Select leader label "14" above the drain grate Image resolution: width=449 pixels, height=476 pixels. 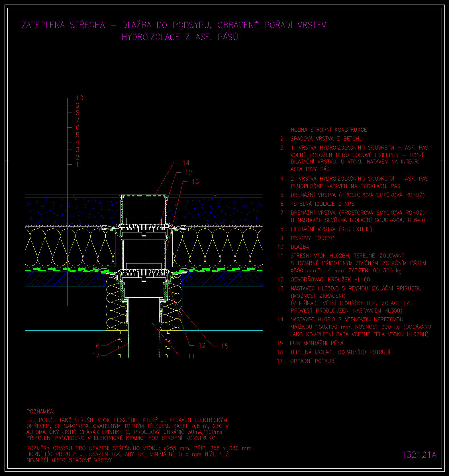coord(186,163)
